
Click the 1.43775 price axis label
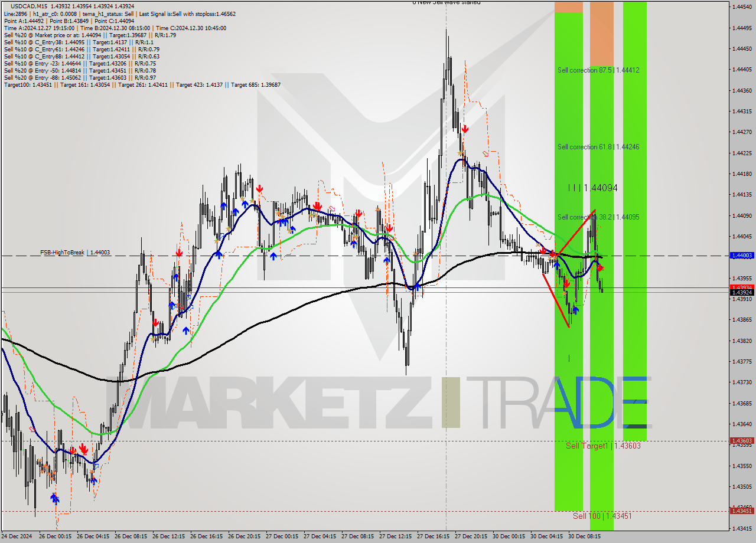742,361
